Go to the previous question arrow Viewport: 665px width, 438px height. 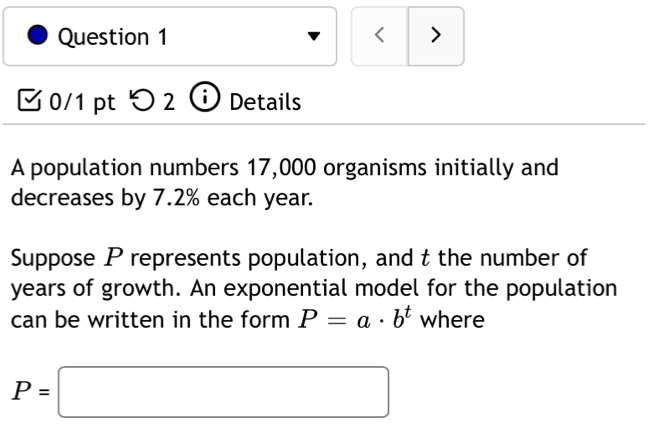[379, 36]
